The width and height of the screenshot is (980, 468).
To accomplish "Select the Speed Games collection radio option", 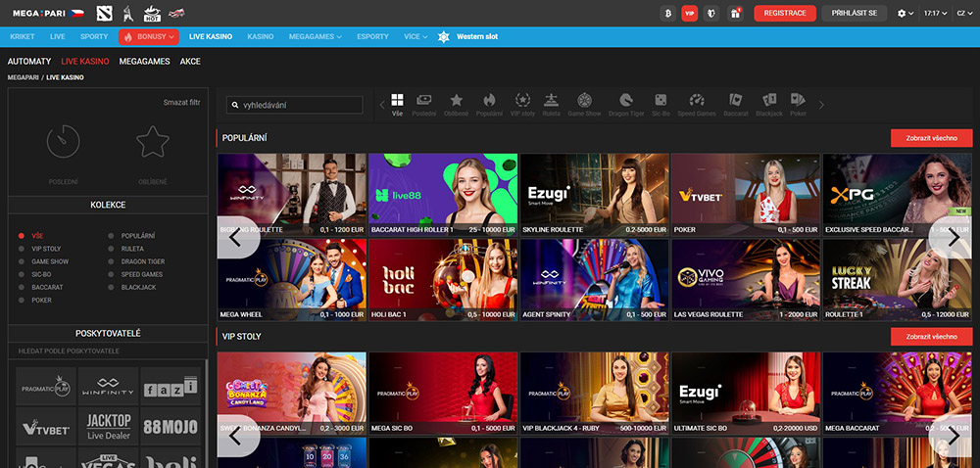I will coord(111,274).
